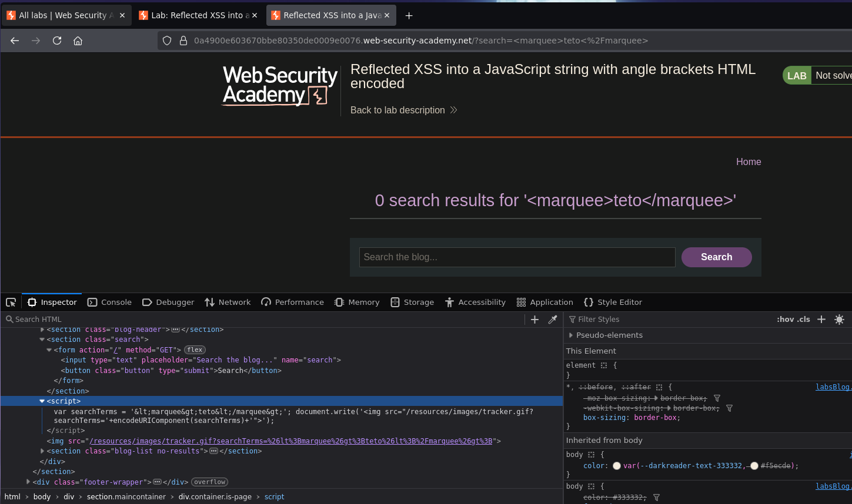Screen dimensions: 852x504
Task: Reload the current page
Action: pyautogui.click(x=57, y=41)
